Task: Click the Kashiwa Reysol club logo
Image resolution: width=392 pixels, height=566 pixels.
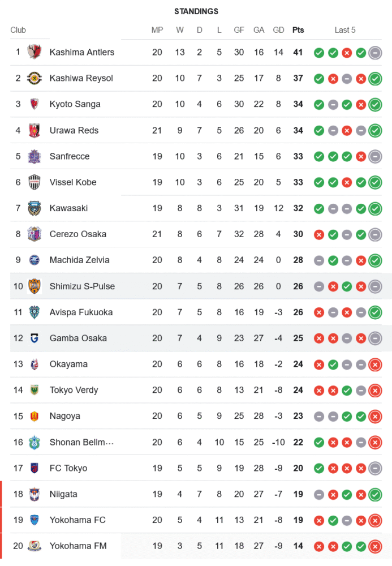Action: tap(35, 79)
